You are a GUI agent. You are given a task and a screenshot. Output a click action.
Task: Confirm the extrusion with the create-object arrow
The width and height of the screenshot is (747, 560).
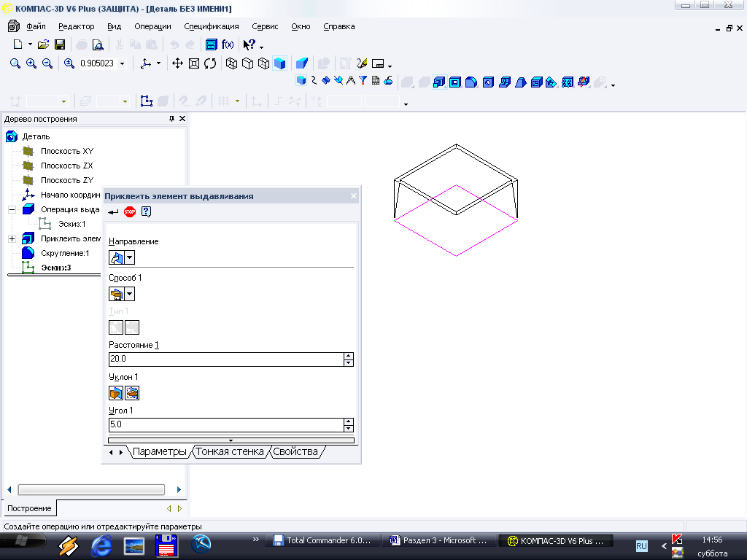click(x=113, y=212)
